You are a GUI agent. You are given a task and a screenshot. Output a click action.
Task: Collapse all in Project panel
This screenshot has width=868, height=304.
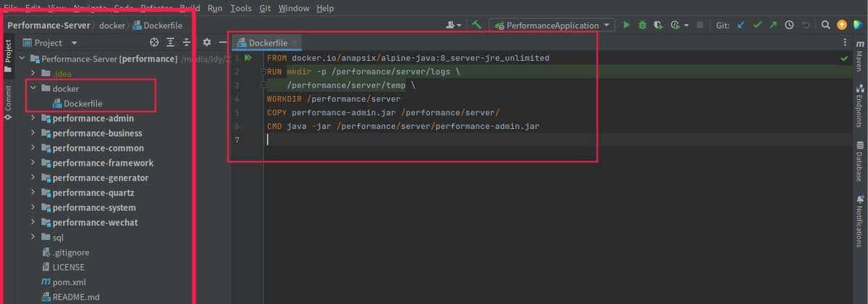pos(187,43)
